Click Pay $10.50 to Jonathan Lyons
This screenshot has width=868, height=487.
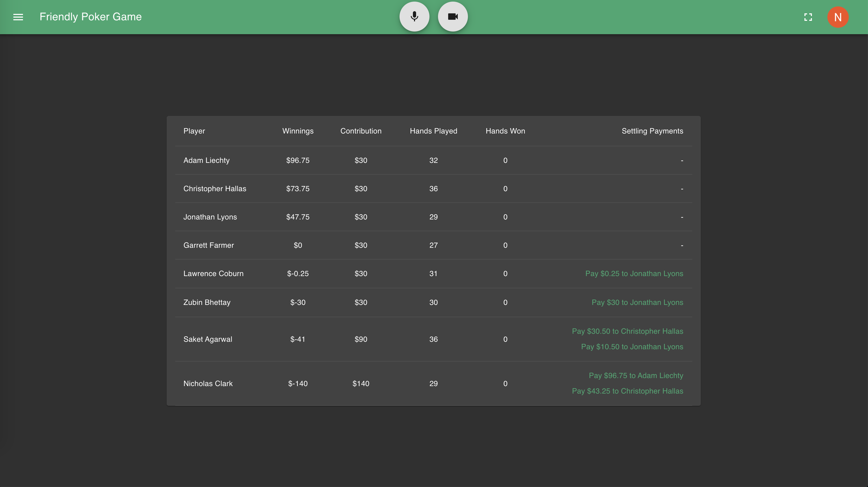click(632, 347)
